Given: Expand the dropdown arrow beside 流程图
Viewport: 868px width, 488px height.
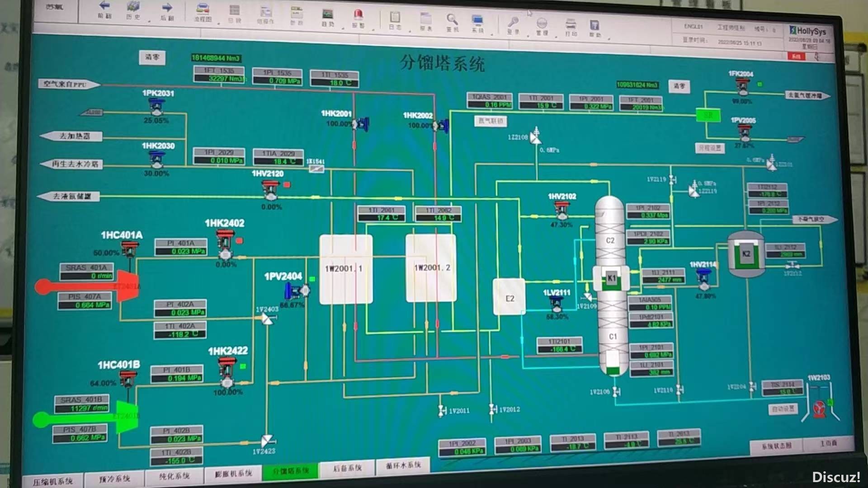Looking at the screenshot, I should pos(219,23).
